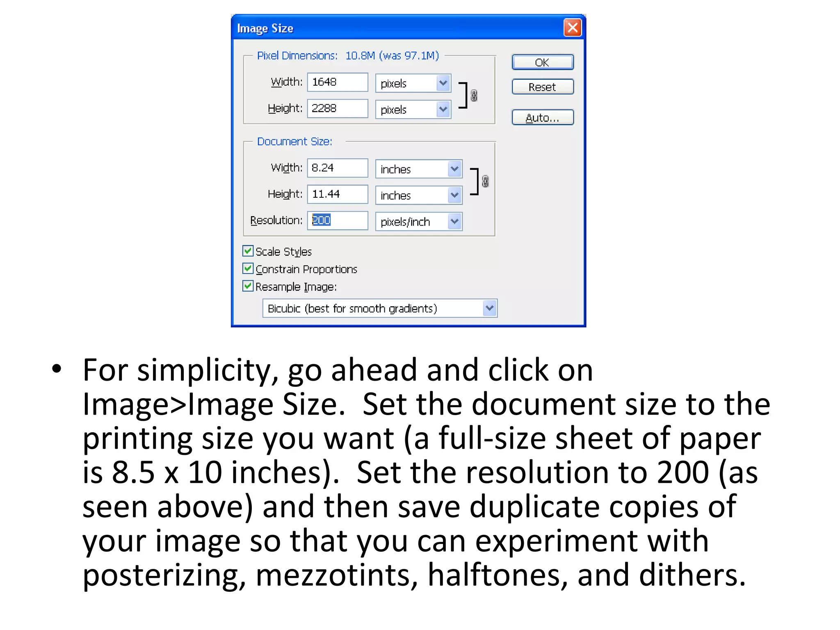Click the 'Document Size:' group label

[294, 141]
